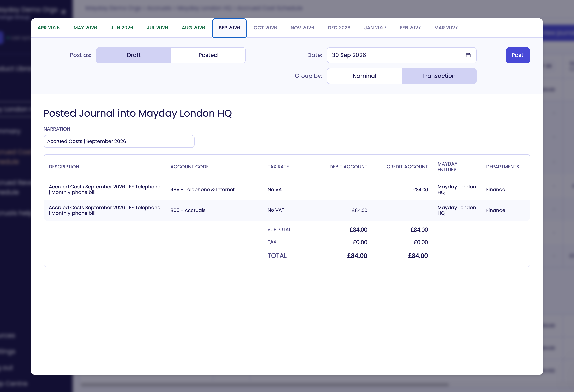Click the CREDIT ACCOUNT column header
The image size is (574, 392).
(x=407, y=167)
